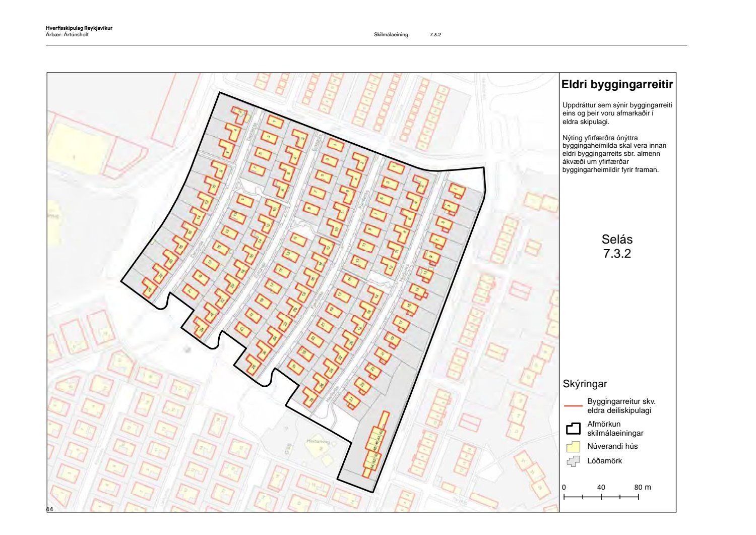This screenshot has height=535, width=756.
Task: Click the paragraph beginning 'Uppdráttur sem sýnir'
Action: [617, 113]
